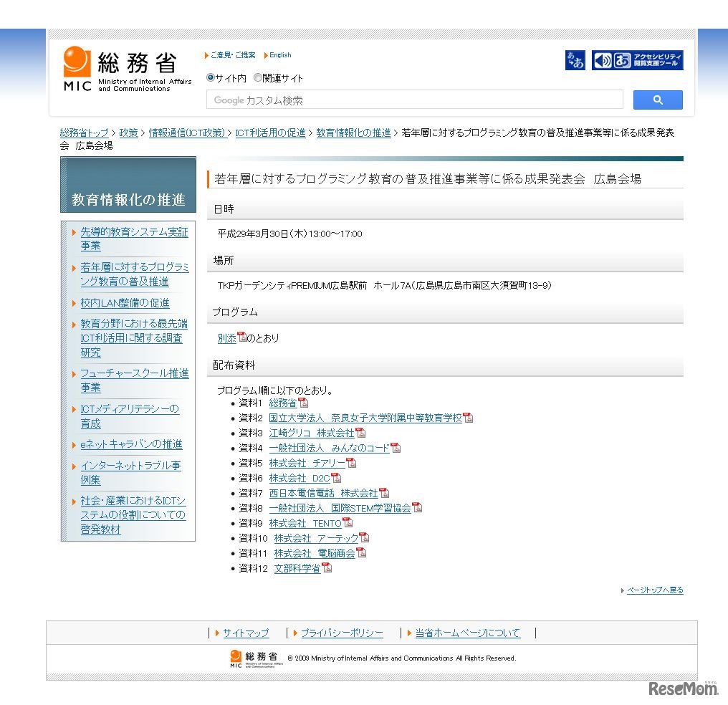The image size is (728, 705).
Task: Click the small 総務省 MIC footer logo
Action: (x=257, y=659)
